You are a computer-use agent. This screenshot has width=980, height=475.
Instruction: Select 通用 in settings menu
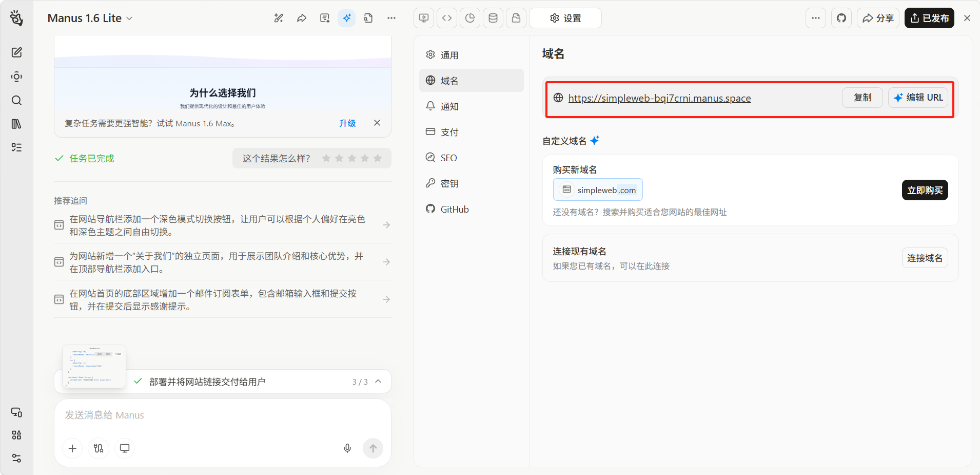tap(472, 55)
